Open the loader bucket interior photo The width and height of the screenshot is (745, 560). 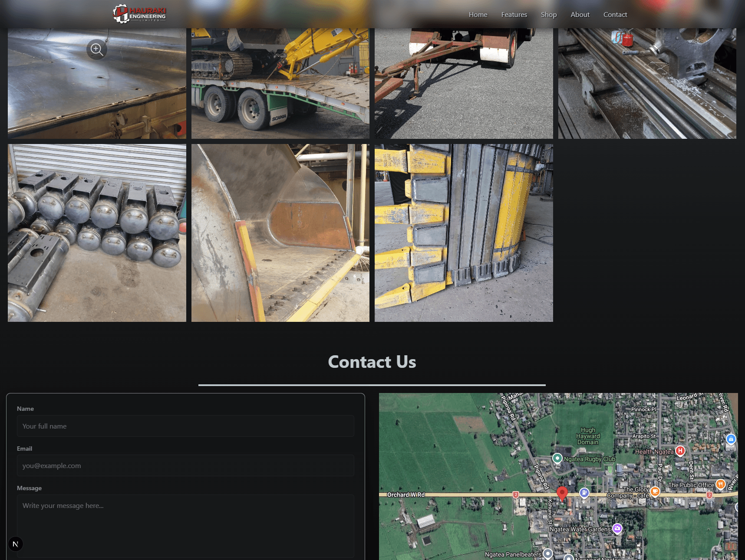280,233
